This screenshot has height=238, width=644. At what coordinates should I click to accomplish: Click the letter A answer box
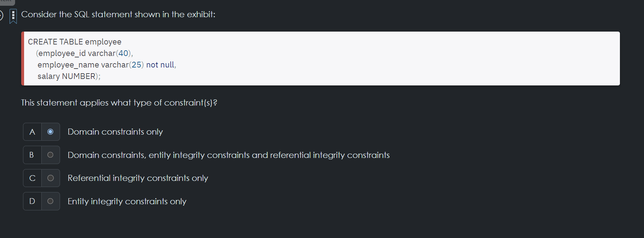pos(32,132)
